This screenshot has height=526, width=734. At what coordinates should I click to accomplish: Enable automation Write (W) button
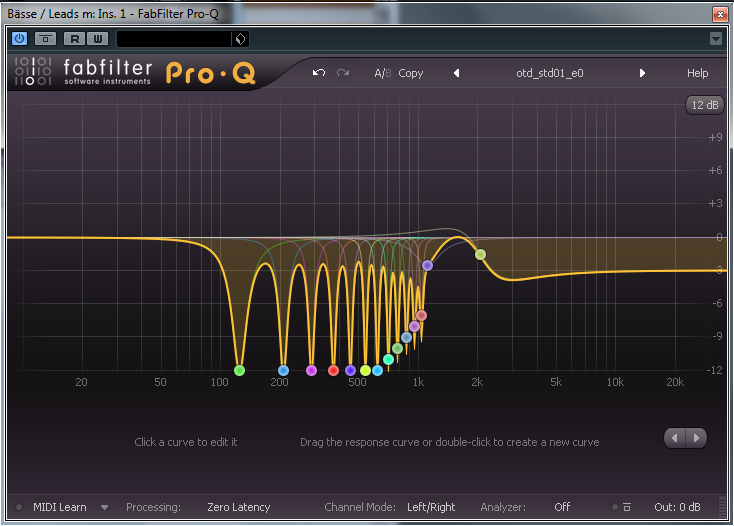point(97,39)
